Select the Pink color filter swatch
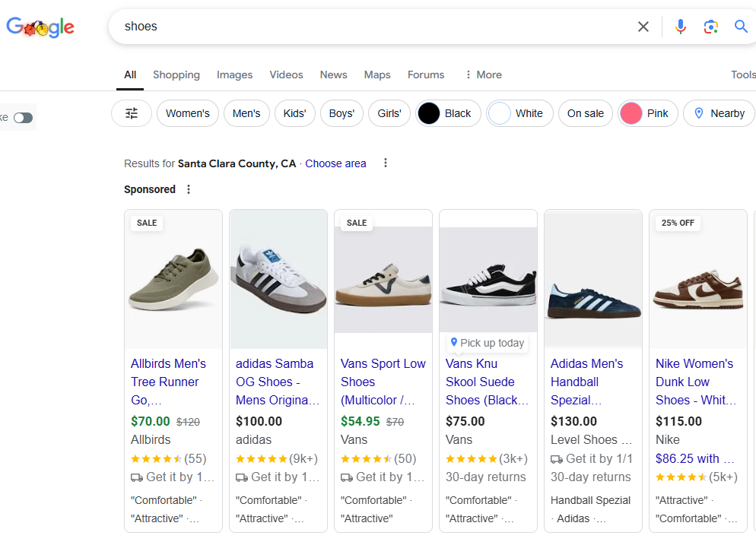756x545 pixels. tap(631, 113)
